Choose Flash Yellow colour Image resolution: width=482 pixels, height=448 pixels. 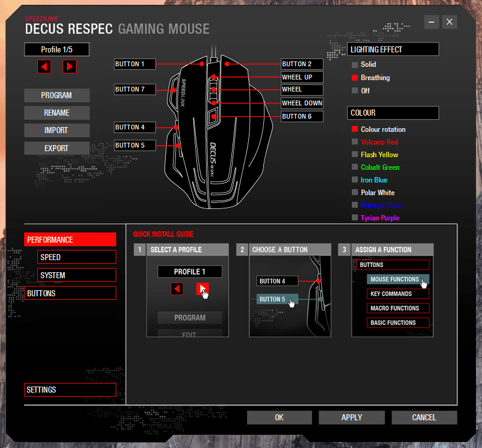click(x=355, y=154)
